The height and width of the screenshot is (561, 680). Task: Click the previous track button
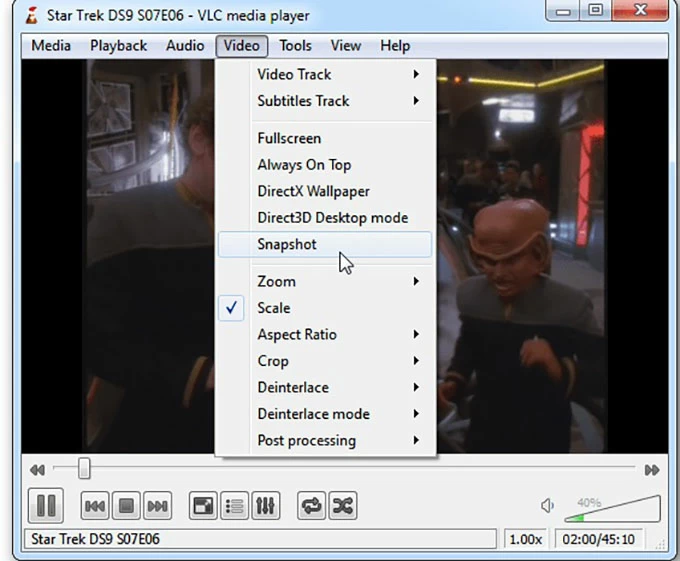pyautogui.click(x=95, y=507)
